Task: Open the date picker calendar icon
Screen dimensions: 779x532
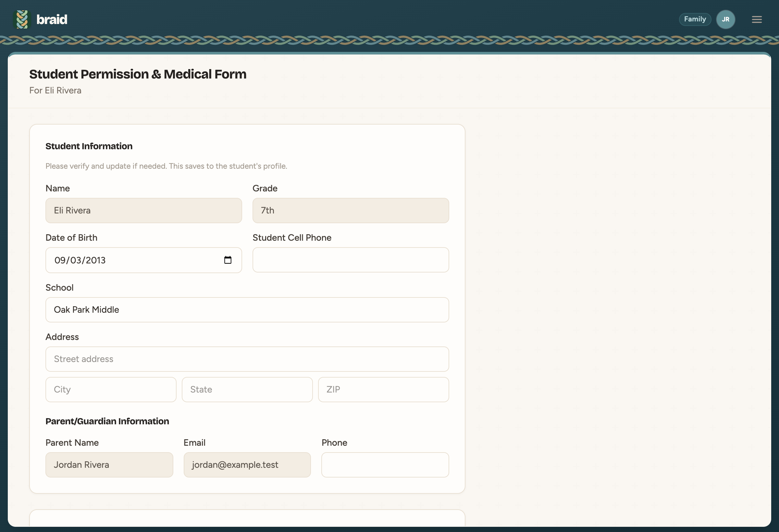Action: tap(228, 260)
